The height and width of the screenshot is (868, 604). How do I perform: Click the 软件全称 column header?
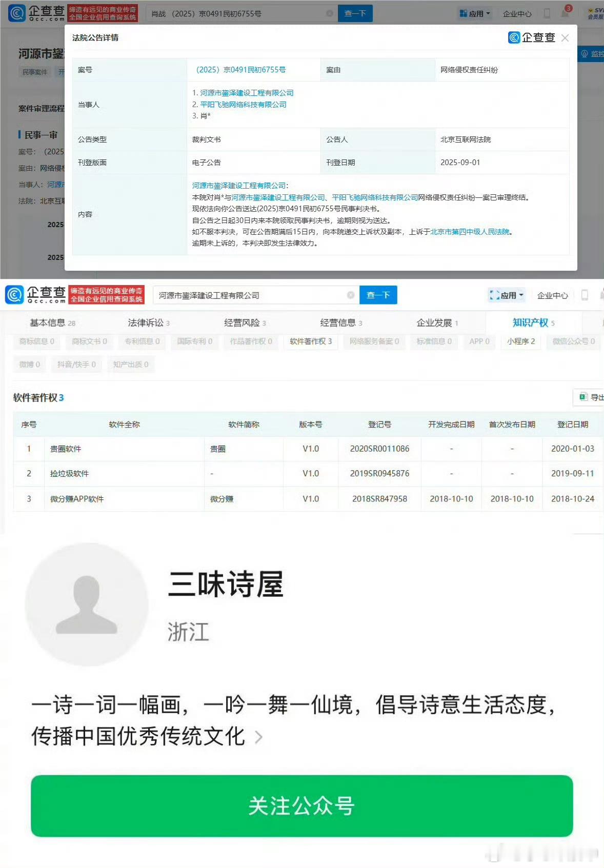tap(124, 425)
